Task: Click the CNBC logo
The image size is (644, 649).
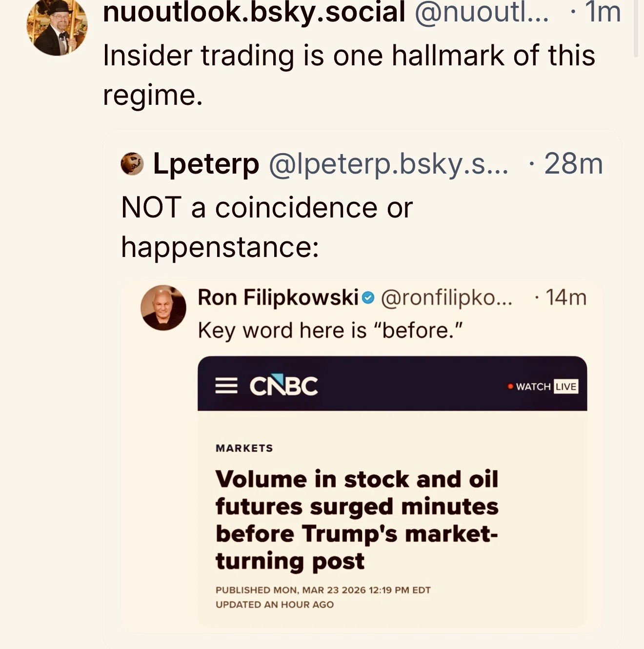Action: [x=283, y=386]
